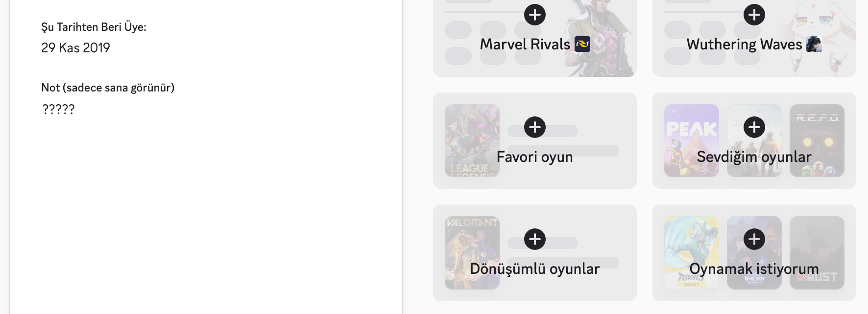
Task: Select the PEAK game cover thumbnail
Action: tap(692, 140)
